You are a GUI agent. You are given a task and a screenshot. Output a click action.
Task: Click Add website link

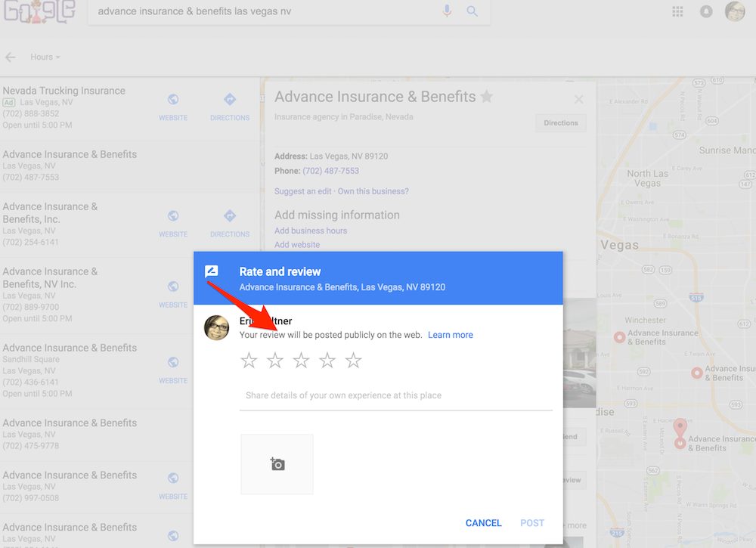pos(297,245)
